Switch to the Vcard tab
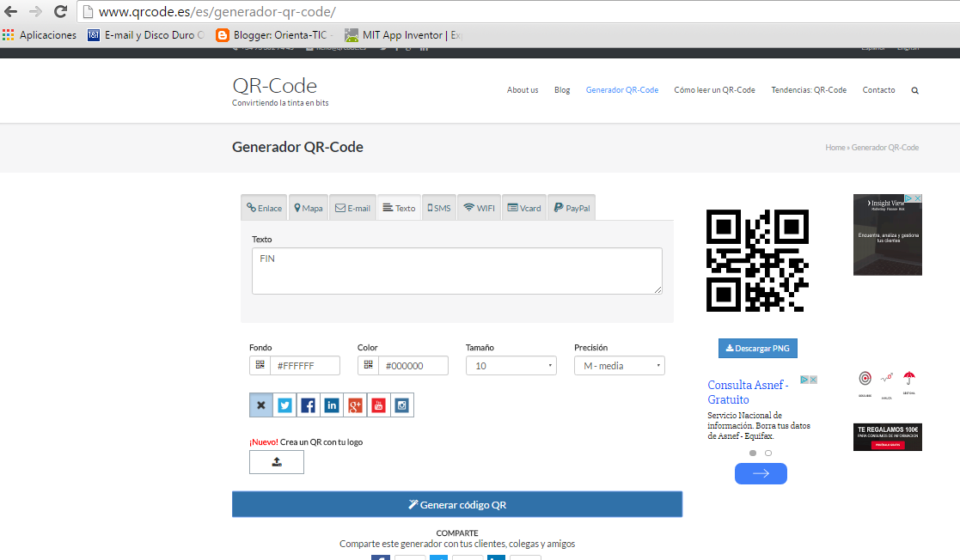The width and height of the screenshot is (960, 560). [524, 208]
